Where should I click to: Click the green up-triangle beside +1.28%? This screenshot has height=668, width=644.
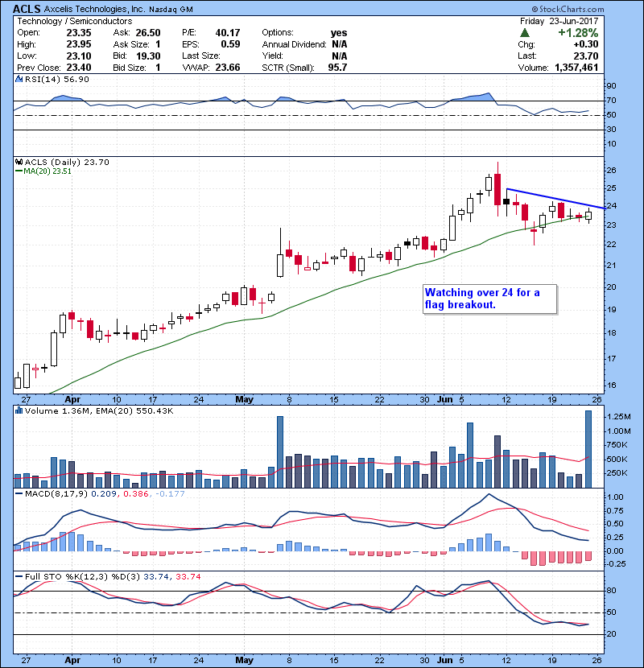525,33
